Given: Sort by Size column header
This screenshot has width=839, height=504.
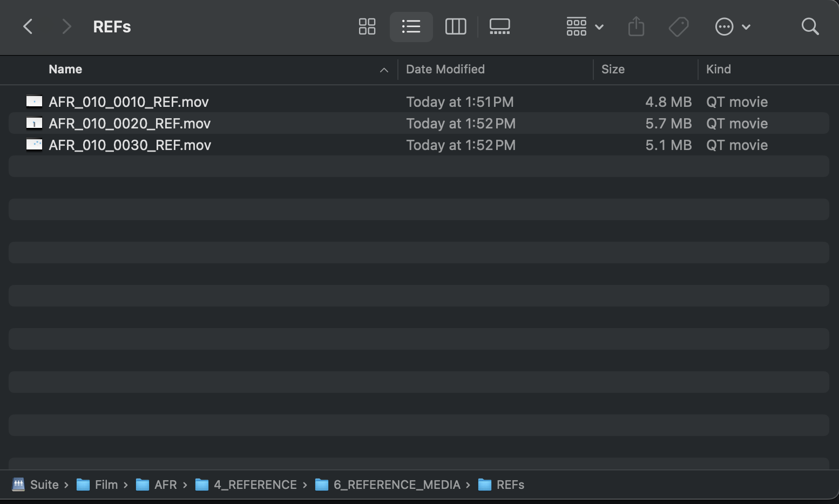Looking at the screenshot, I should pos(613,69).
